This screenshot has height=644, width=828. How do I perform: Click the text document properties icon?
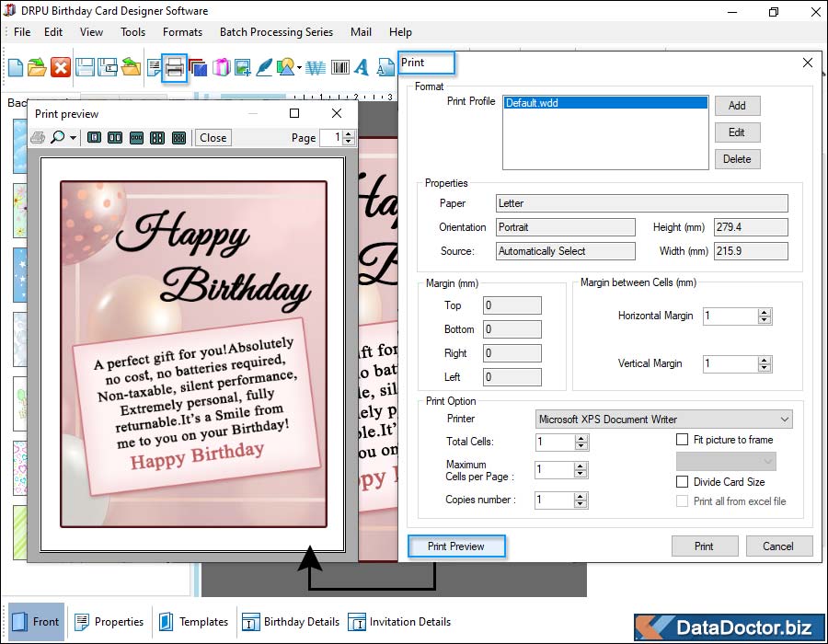(154, 67)
